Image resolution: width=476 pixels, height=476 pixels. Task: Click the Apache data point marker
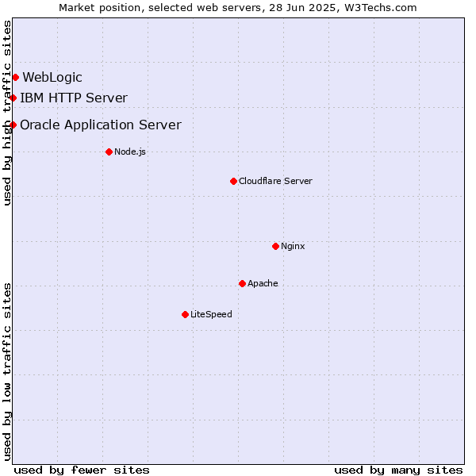coord(242,283)
